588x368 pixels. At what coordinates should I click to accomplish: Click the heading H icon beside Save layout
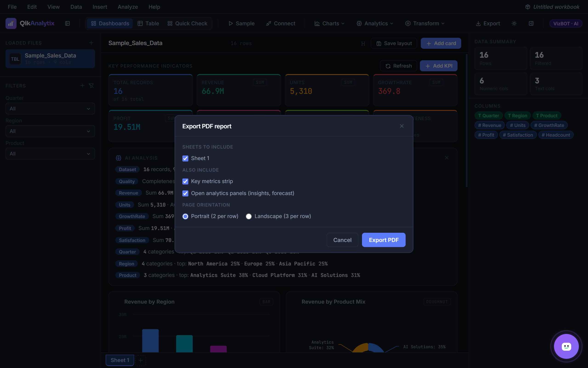pyautogui.click(x=363, y=43)
